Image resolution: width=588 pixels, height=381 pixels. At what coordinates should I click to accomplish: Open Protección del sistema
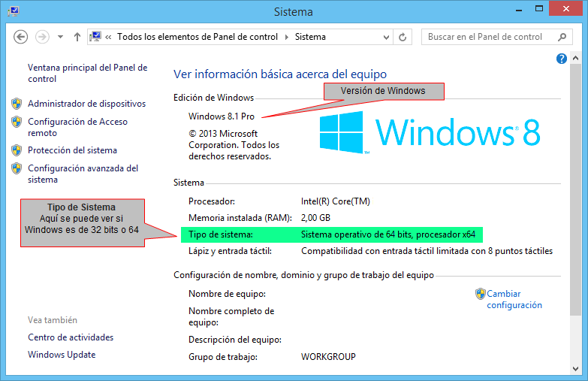point(72,150)
